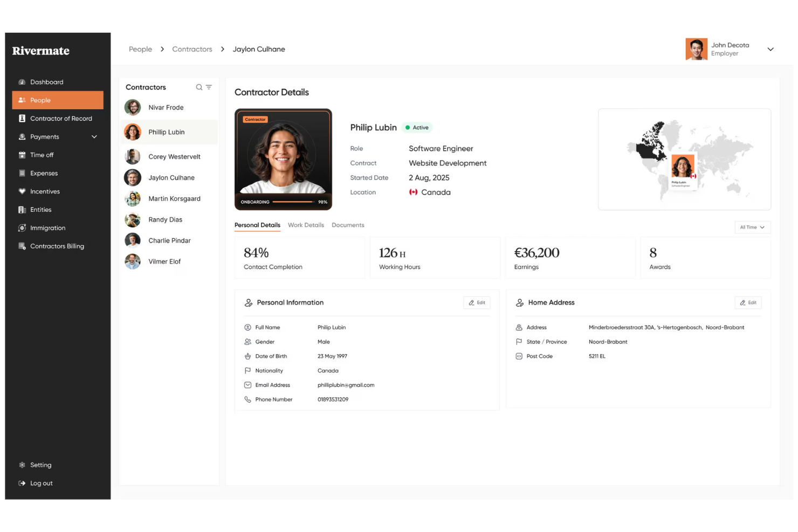798x532 pixels.
Task: Select the Contractor of Record sidebar icon
Action: pyautogui.click(x=22, y=118)
